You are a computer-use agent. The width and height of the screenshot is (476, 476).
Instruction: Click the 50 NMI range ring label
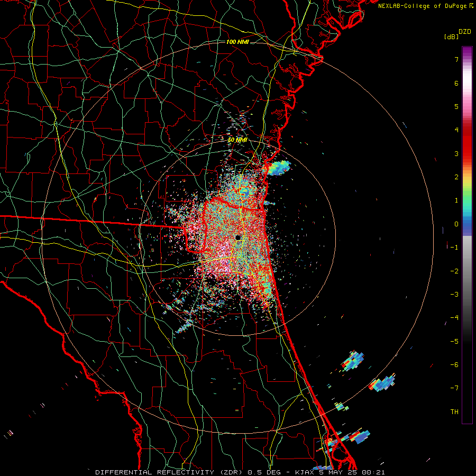(x=237, y=140)
